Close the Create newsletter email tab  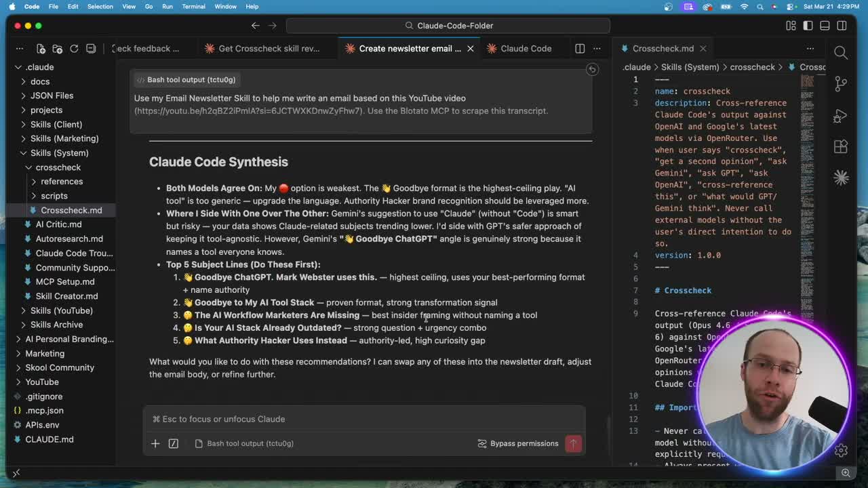point(471,49)
